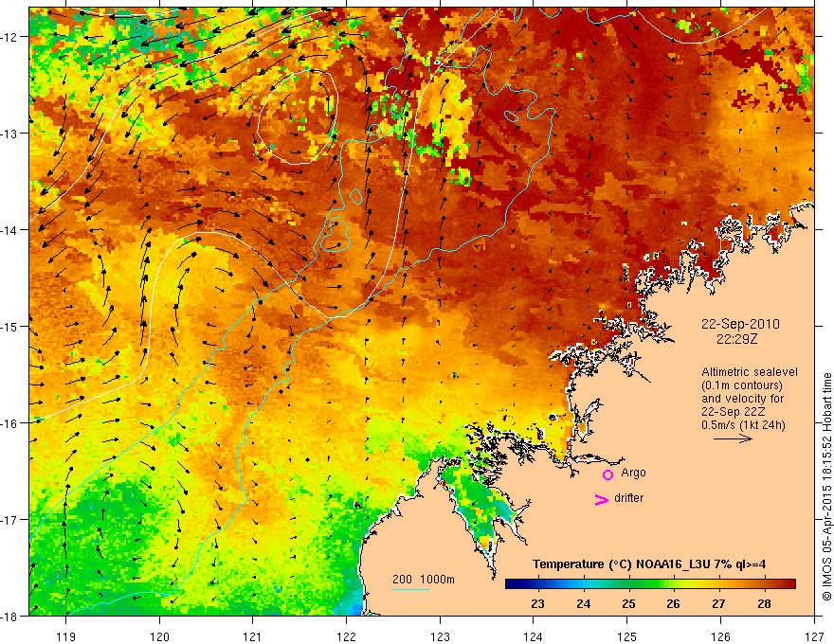Click the 'Temperature (°C) NOAA16_L3U 7% ql>=4' title
834x644 pixels.
coord(649,564)
